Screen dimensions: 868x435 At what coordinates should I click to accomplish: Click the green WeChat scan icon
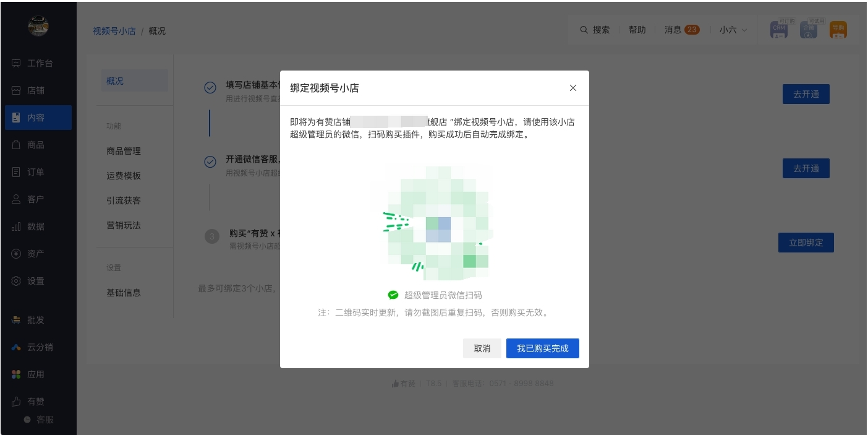(x=393, y=295)
